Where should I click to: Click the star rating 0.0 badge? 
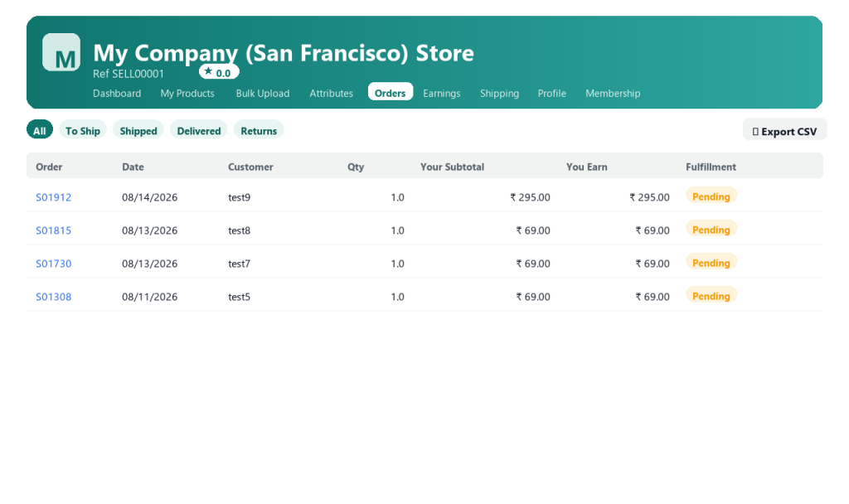click(219, 72)
